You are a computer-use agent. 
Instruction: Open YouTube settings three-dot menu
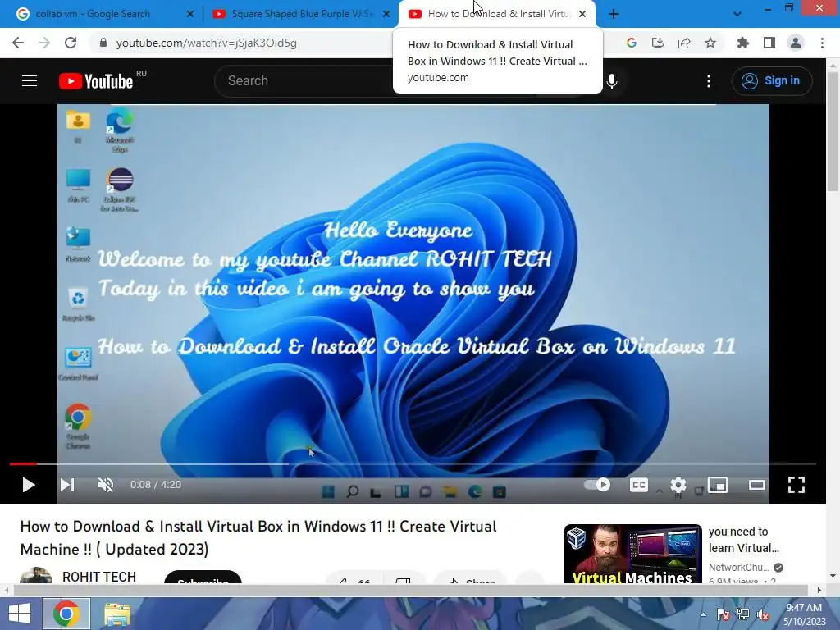pyautogui.click(x=709, y=81)
